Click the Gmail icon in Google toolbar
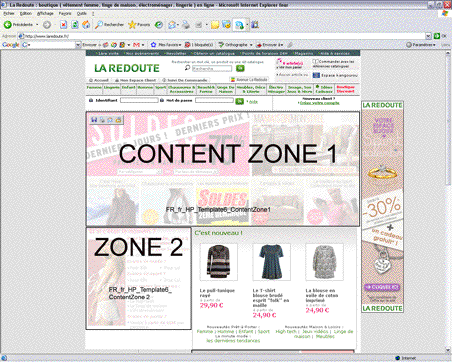 pos(136,45)
